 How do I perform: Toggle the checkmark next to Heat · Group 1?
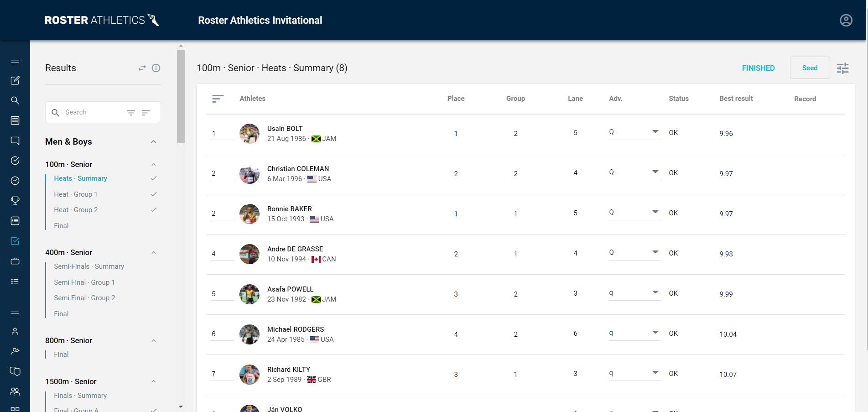click(154, 194)
